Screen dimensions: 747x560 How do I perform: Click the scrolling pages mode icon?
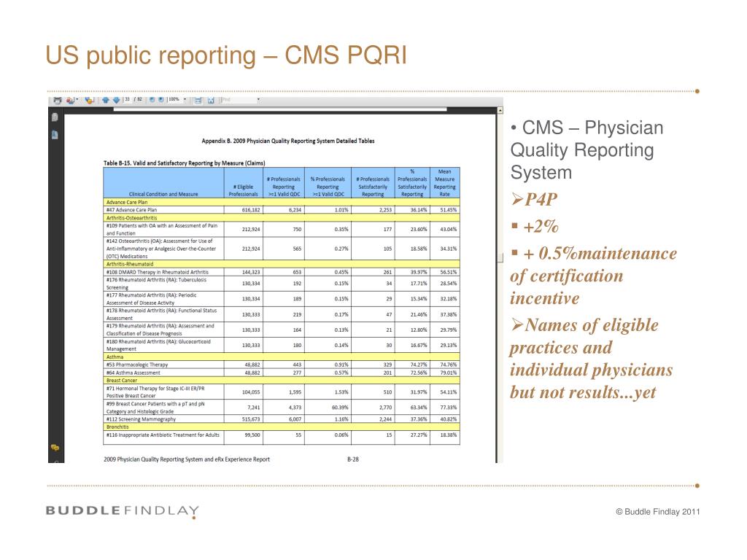198,100
